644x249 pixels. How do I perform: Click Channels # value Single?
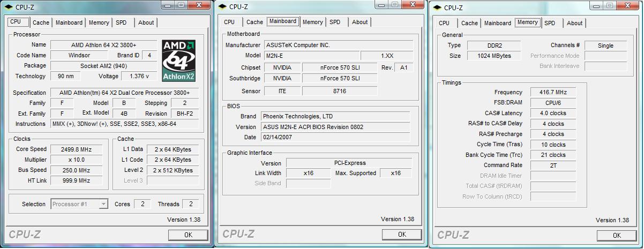605,46
